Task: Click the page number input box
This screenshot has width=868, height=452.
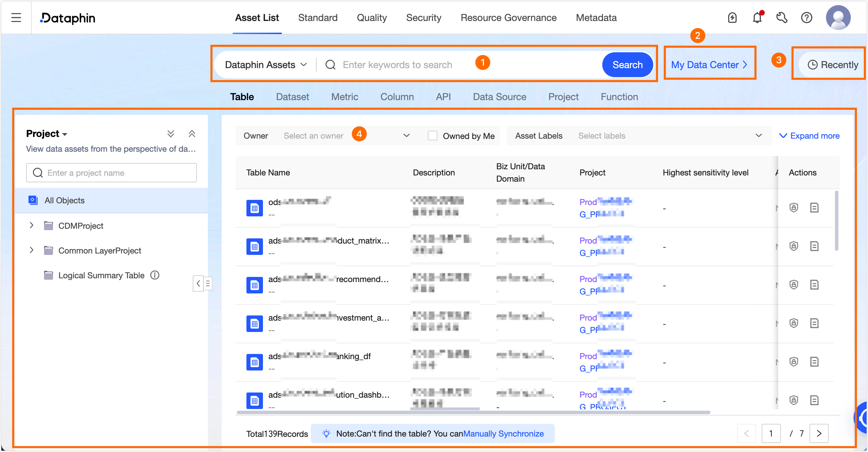Action: point(771,433)
